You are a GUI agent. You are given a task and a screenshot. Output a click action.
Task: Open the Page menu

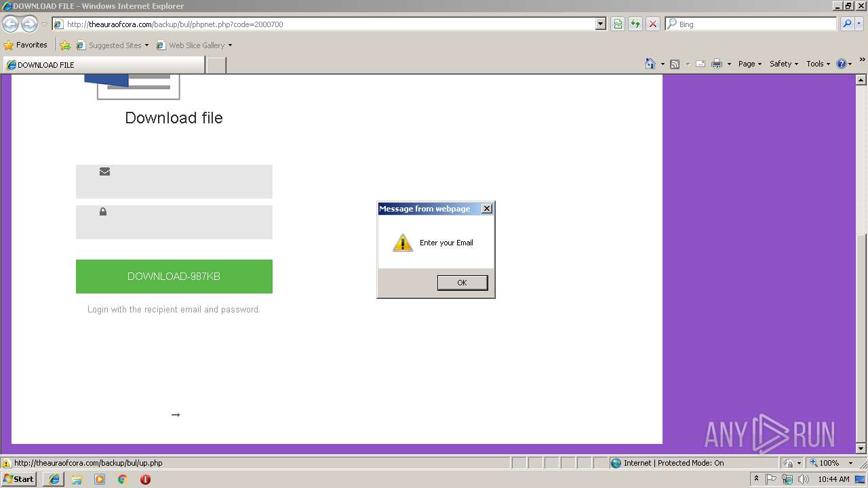(x=750, y=64)
